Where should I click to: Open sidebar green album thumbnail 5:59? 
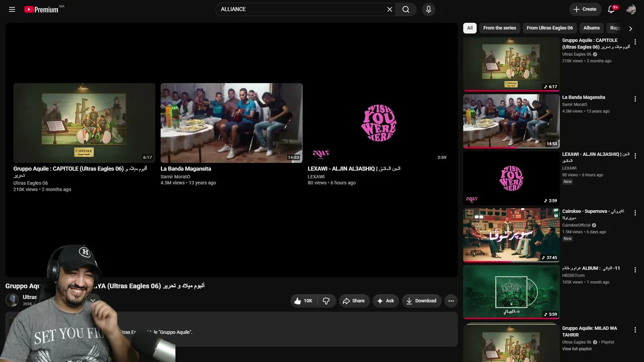pyautogui.click(x=511, y=292)
